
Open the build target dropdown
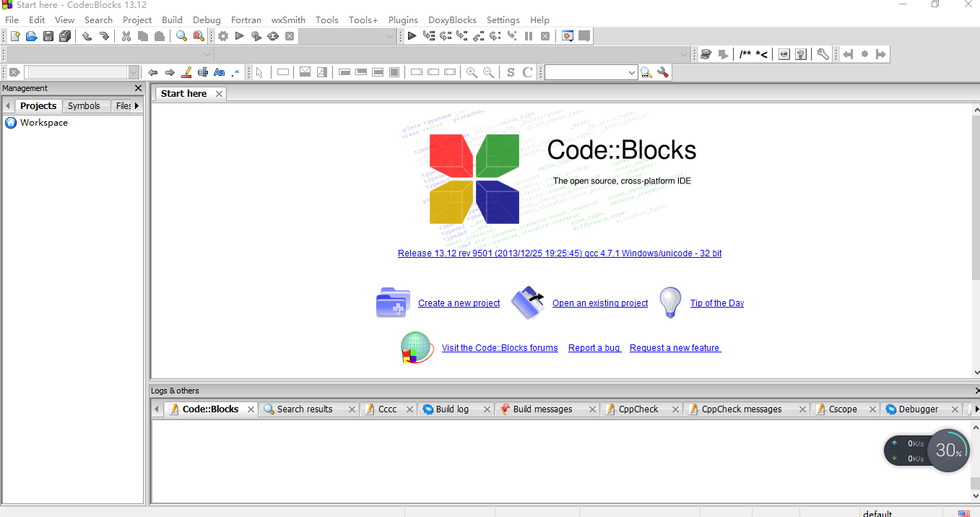click(347, 36)
